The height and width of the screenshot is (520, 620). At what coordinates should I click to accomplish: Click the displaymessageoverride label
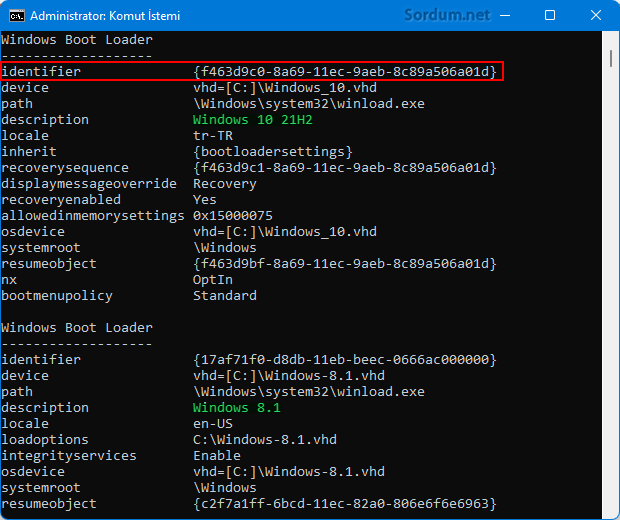[x=89, y=183]
